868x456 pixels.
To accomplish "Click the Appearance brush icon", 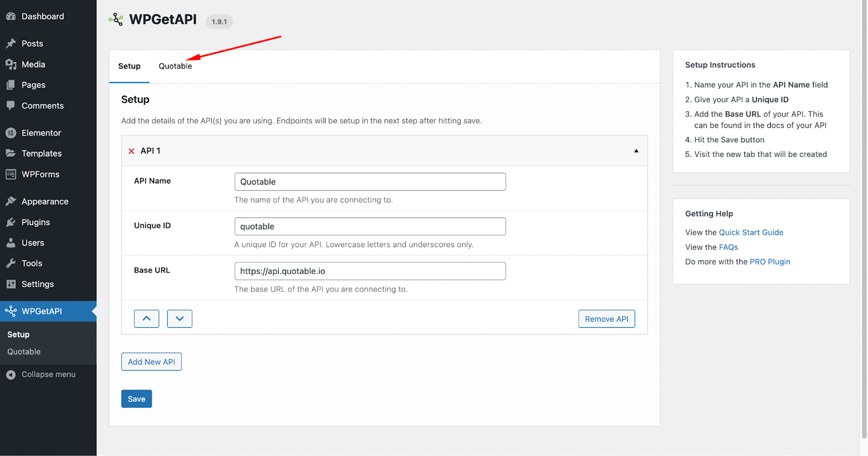I will pos(11,201).
